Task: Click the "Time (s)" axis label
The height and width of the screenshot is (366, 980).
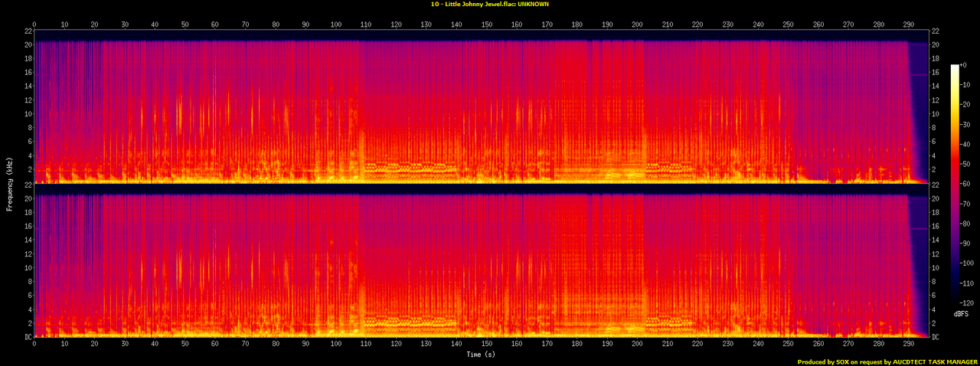Action: point(481,355)
